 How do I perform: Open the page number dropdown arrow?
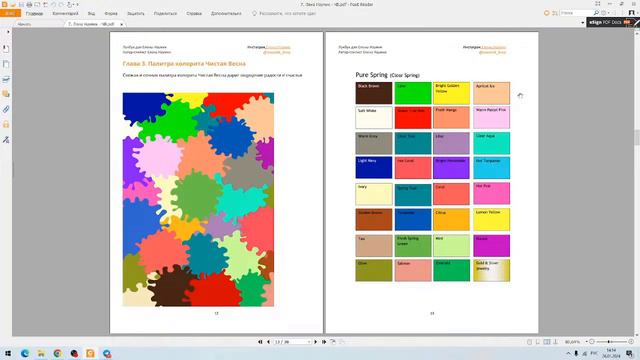coord(309,342)
